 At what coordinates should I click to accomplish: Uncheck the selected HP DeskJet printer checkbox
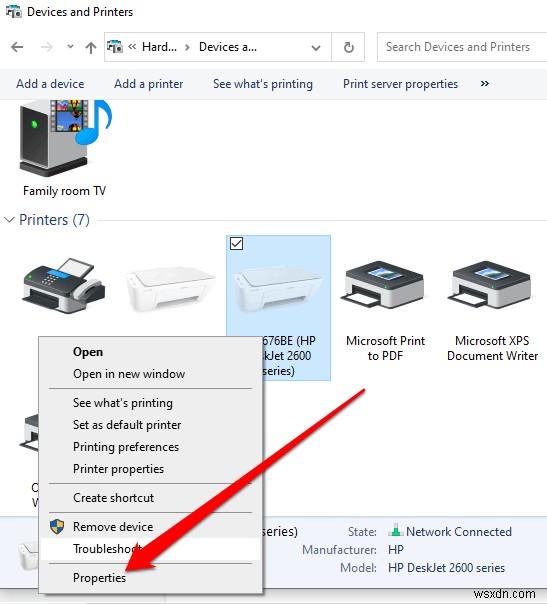point(236,243)
